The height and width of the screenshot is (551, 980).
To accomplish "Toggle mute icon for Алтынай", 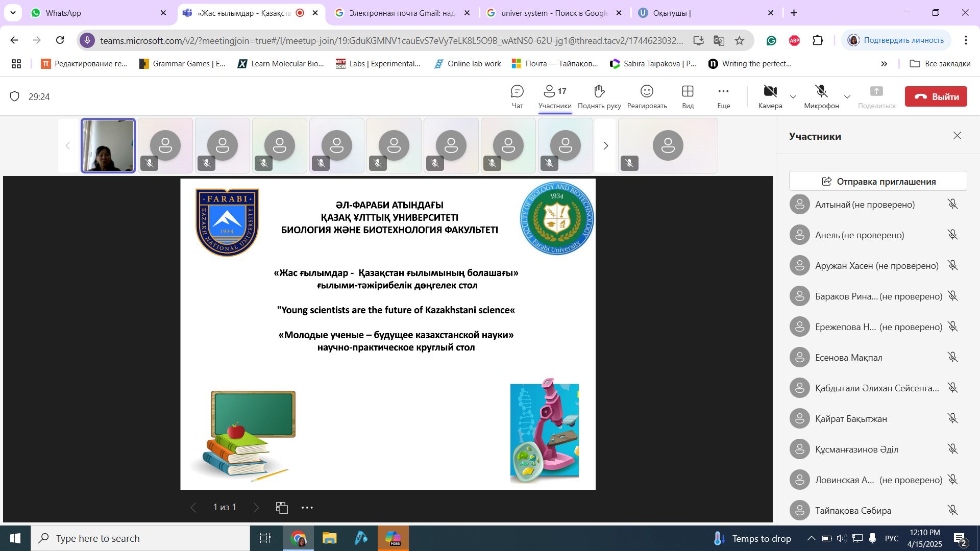I will coord(952,204).
